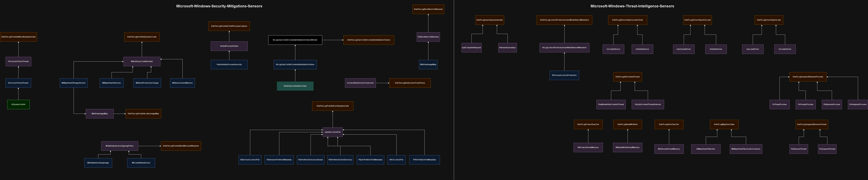Click the EtwTiLogSuspendResumeProcess node
Screen dimensions: 868x180
click(808, 77)
